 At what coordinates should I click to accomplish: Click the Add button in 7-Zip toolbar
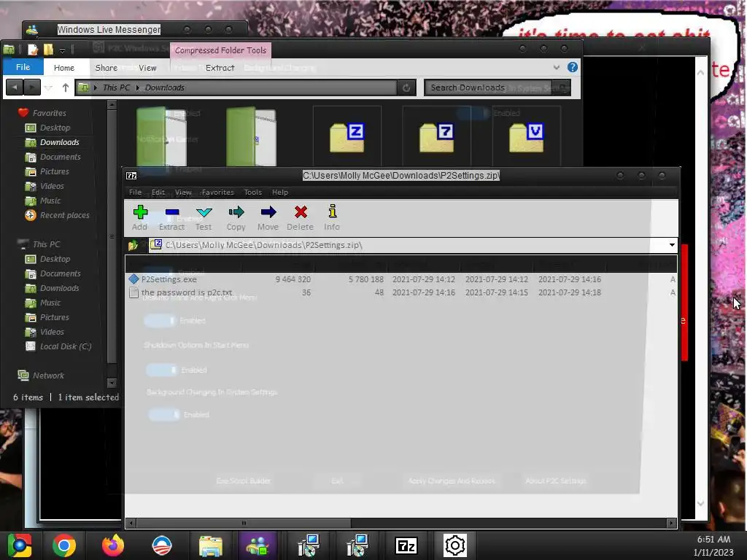pos(139,218)
